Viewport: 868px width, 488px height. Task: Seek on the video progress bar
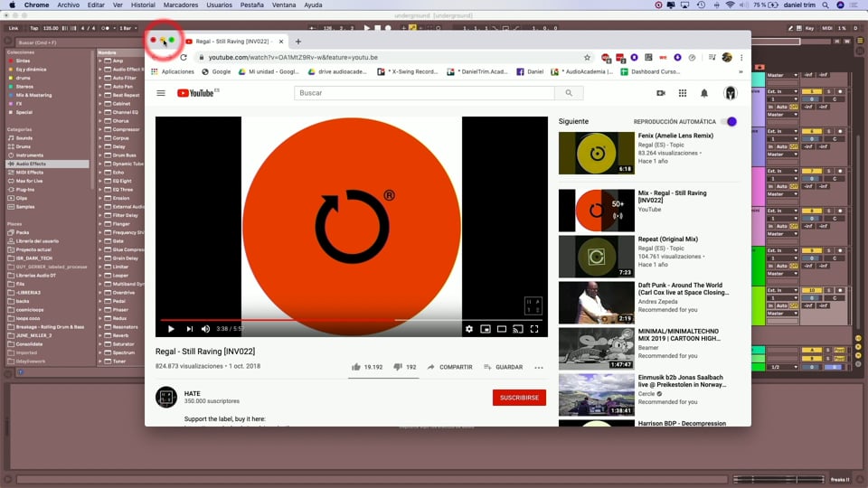(x=351, y=320)
